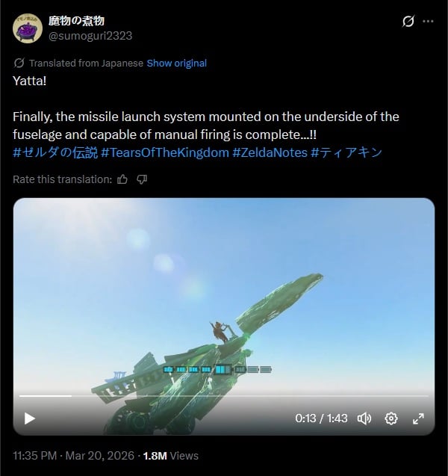The height and width of the screenshot is (476, 448).
Task: Click the translation icon beside Translated from Japanese
Action: click(x=19, y=63)
